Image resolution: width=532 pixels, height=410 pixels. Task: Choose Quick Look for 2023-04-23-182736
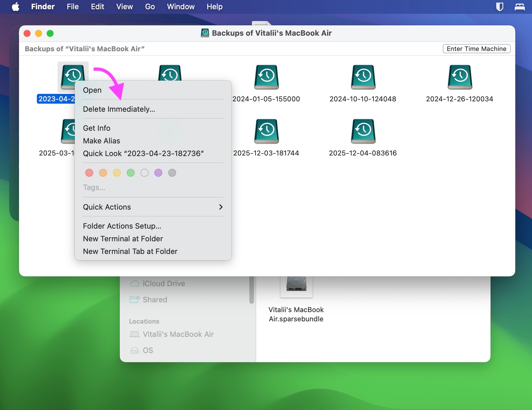(153, 153)
